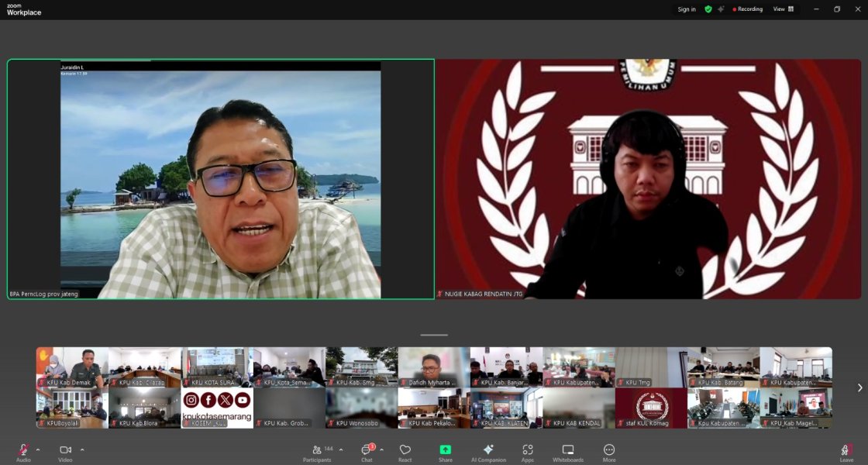This screenshot has width=868, height=465.
Task: Show next page of participant thumbnails
Action: coord(859,387)
